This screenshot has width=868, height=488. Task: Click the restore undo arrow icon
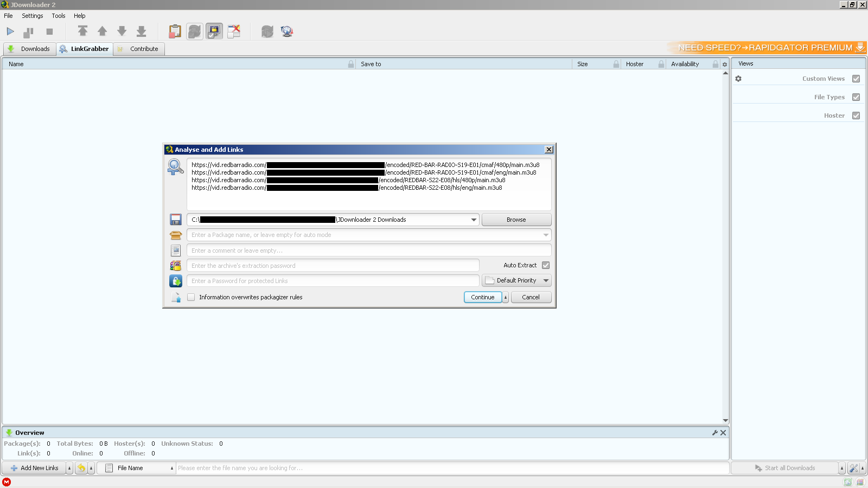pyautogui.click(x=81, y=468)
